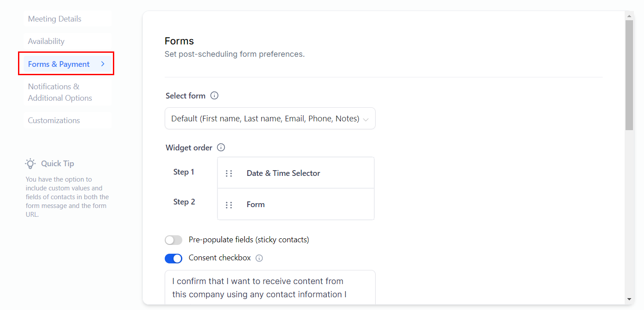Enable Pre-populate fields toggle

point(174,240)
